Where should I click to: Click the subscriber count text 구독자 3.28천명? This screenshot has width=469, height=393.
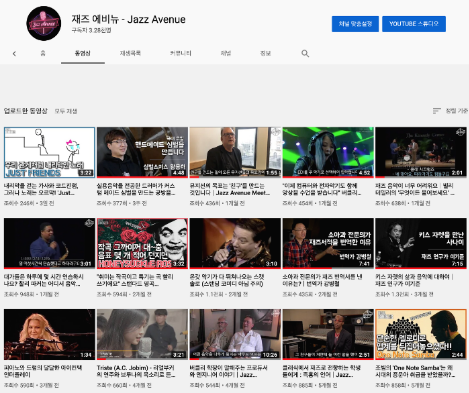pos(91,30)
